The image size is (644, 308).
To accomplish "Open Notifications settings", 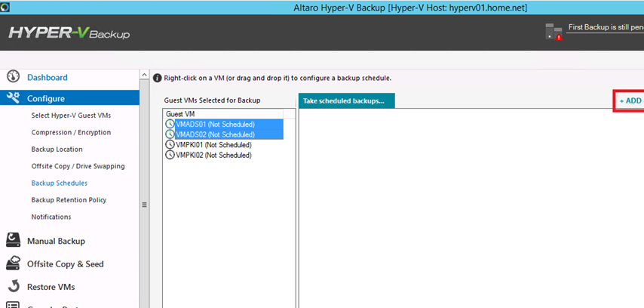I will [51, 217].
